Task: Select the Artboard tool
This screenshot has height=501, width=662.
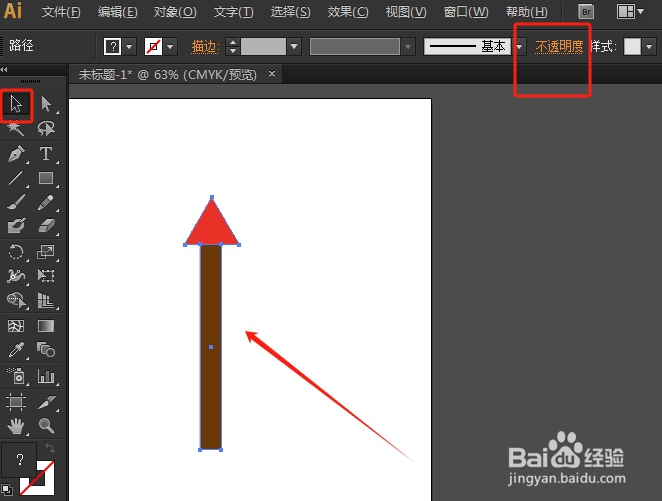Action: coord(16,401)
